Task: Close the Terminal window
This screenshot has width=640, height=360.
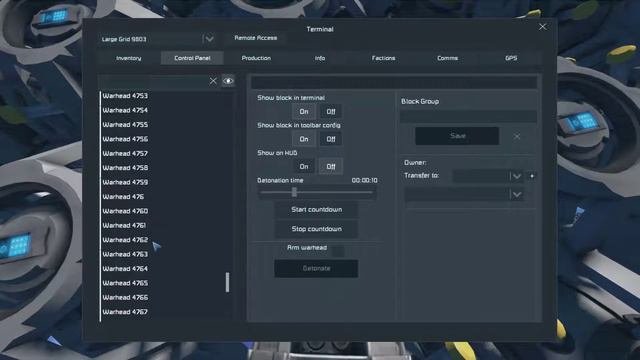Action: click(x=542, y=27)
